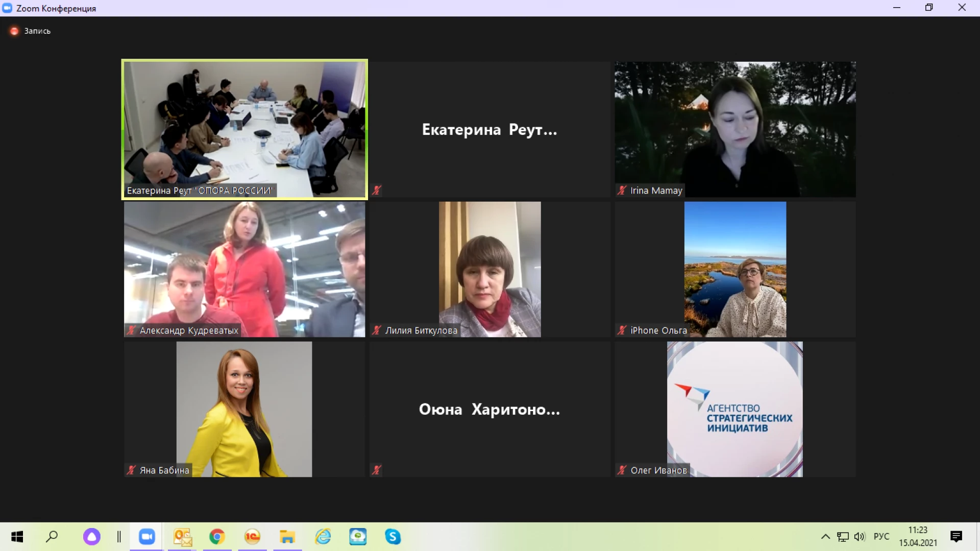Select the Екатерина Реут… no-video tile
980x551 pixels.
(x=489, y=129)
